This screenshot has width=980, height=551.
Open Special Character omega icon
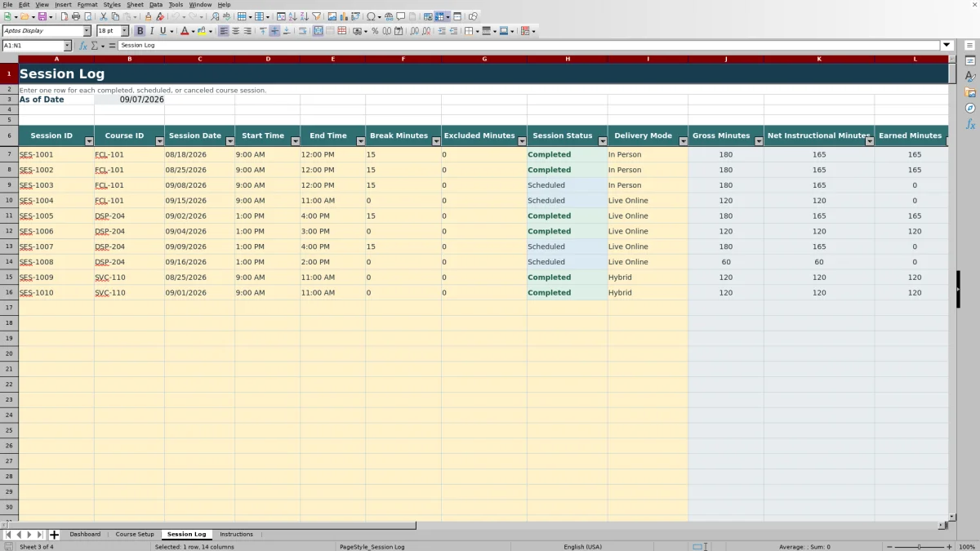pyautogui.click(x=371, y=16)
